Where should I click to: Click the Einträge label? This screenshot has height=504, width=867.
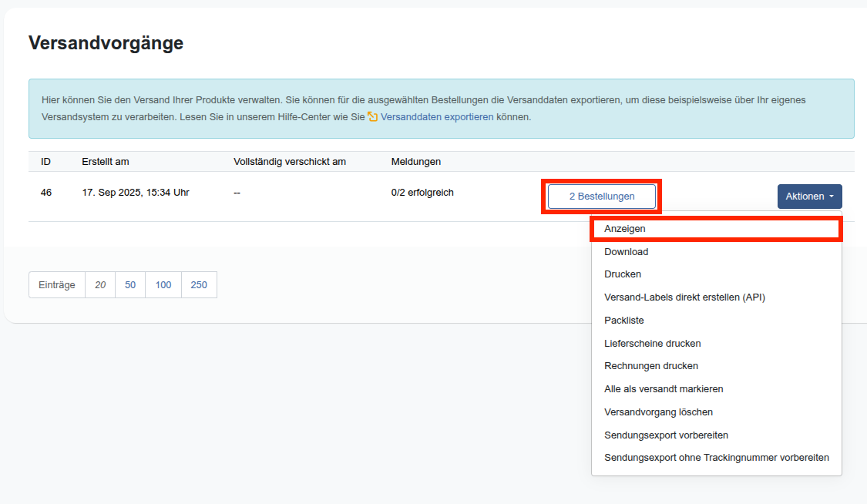(57, 284)
